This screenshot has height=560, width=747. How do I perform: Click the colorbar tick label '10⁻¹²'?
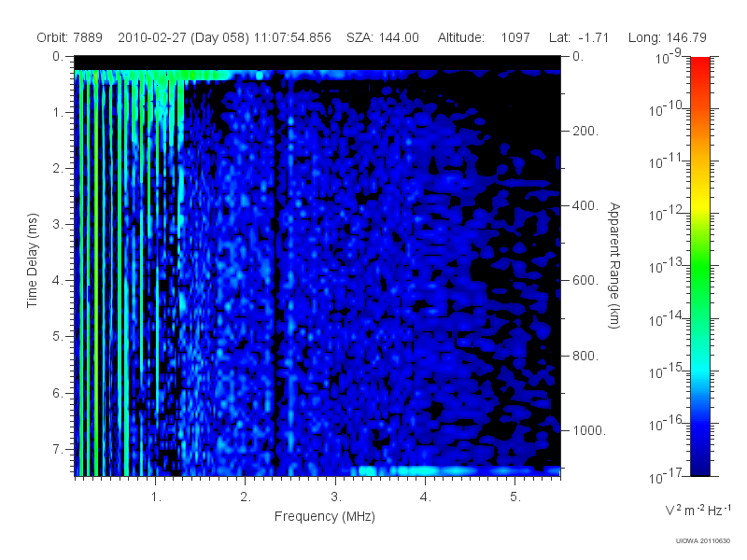[x=667, y=214]
